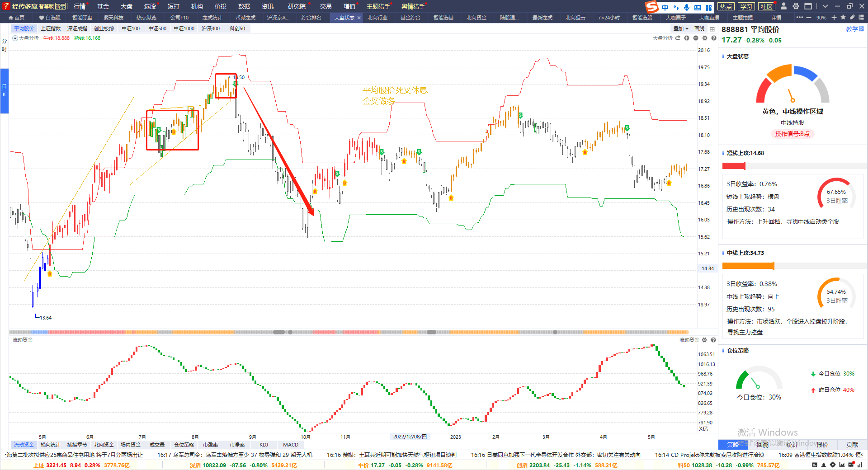The height and width of the screenshot is (470, 868).
Task: Click the 短线上攻 red progress bar
Action: 734,166
